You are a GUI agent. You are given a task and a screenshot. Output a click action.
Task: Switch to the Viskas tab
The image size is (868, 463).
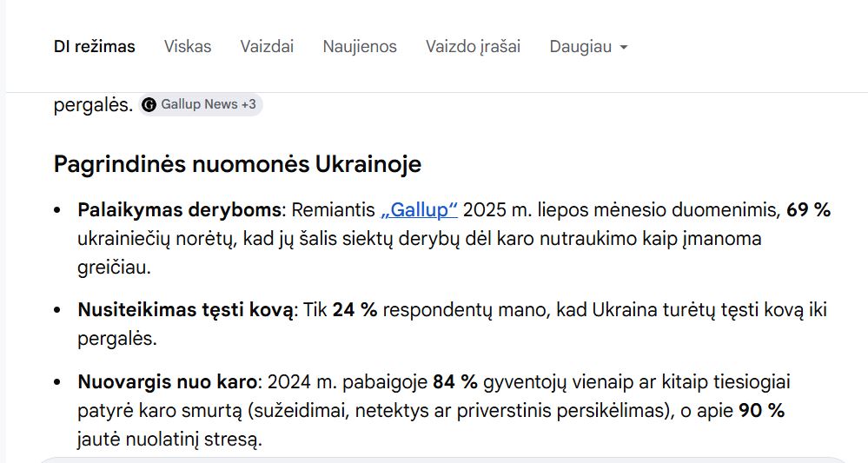(x=188, y=47)
